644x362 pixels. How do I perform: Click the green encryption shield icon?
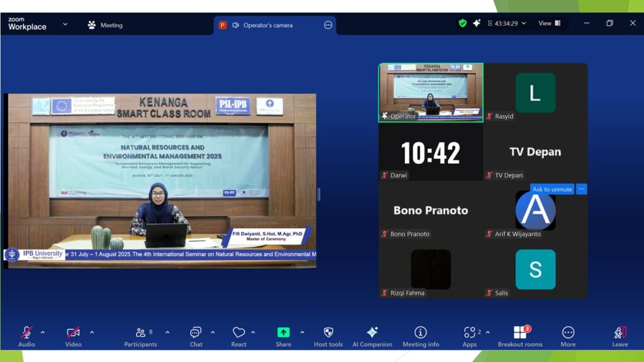pos(463,23)
